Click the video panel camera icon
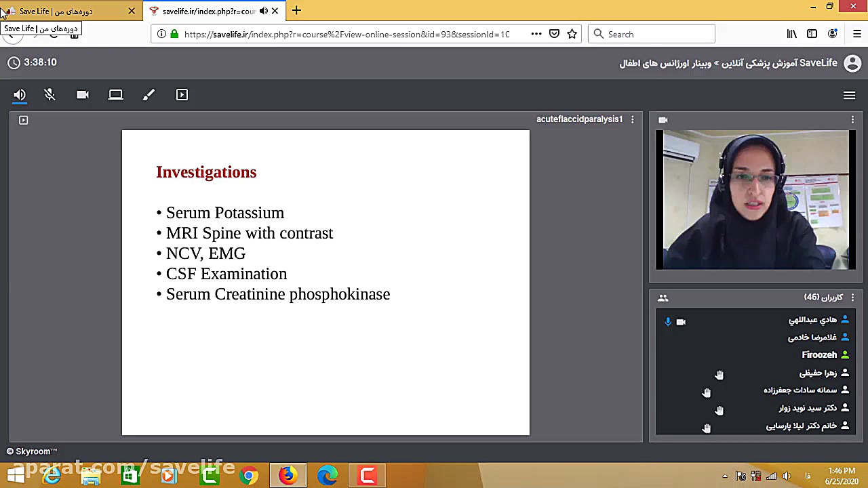 pyautogui.click(x=663, y=120)
